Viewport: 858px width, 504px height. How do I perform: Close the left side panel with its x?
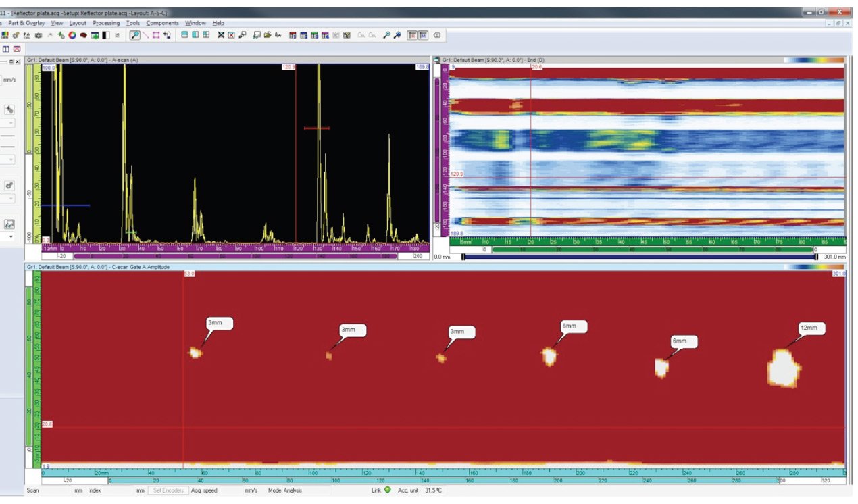[18, 61]
